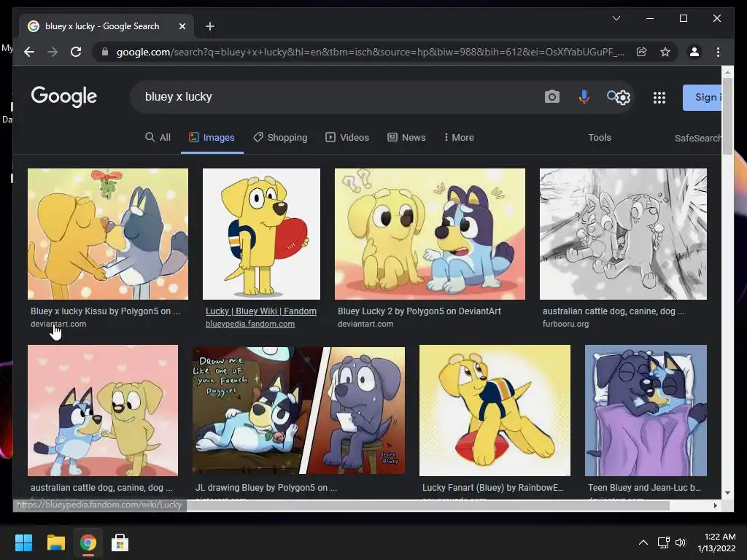Open quick settings gear icon
Viewport: 747px width, 560px height.
point(623,98)
